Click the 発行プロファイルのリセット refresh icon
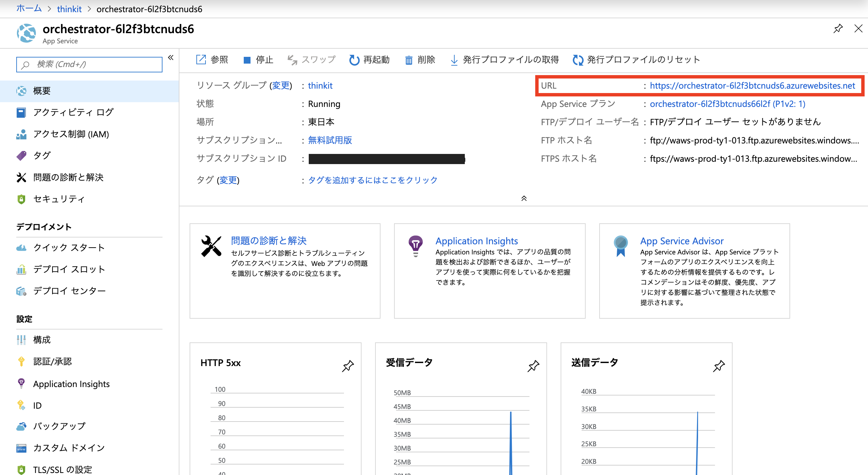Viewport: 868px width, 475px height. [578, 60]
